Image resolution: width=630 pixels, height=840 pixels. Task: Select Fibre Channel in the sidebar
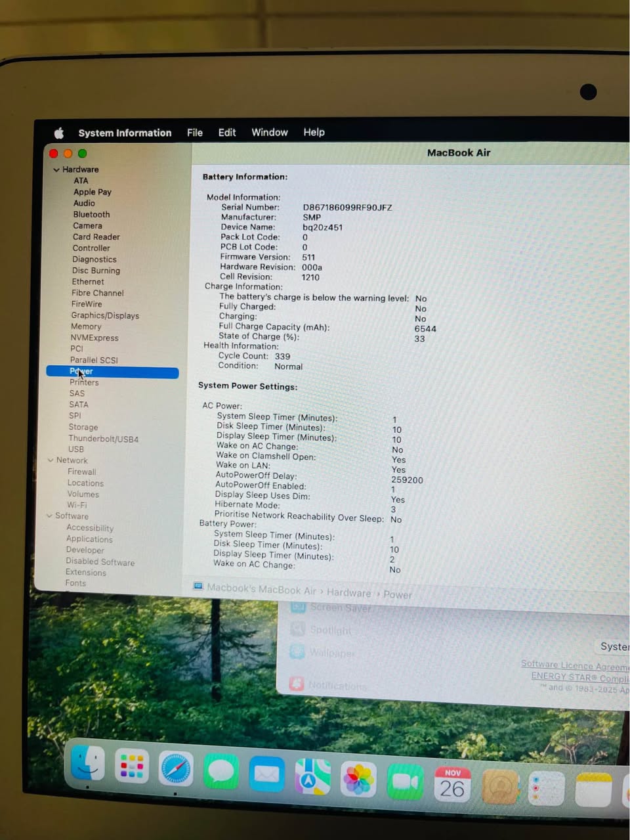pyautogui.click(x=98, y=293)
